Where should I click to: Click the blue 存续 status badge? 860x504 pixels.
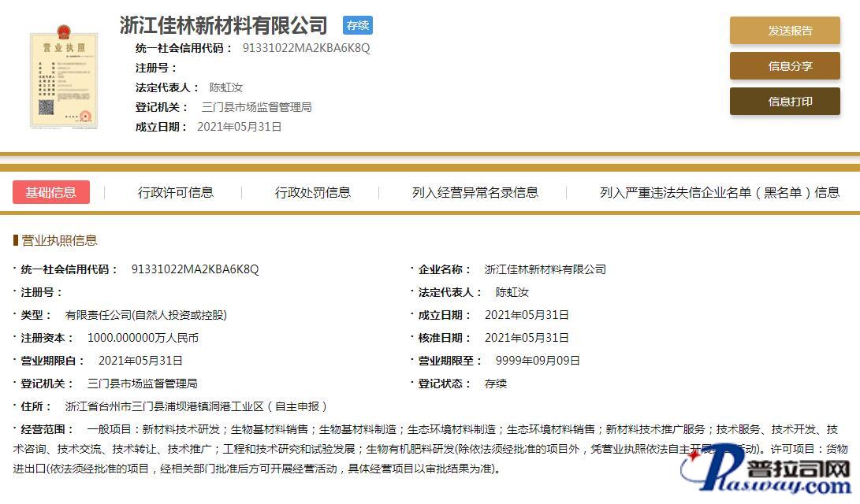[358, 25]
